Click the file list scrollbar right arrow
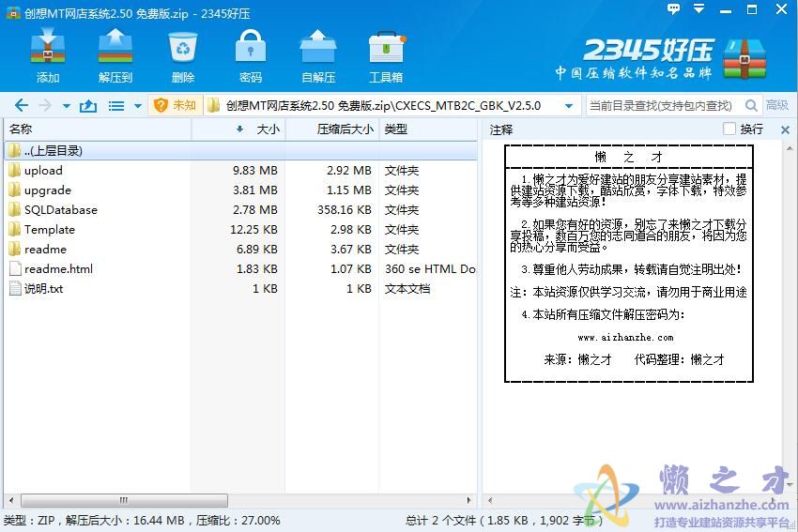The image size is (798, 532). (x=469, y=500)
